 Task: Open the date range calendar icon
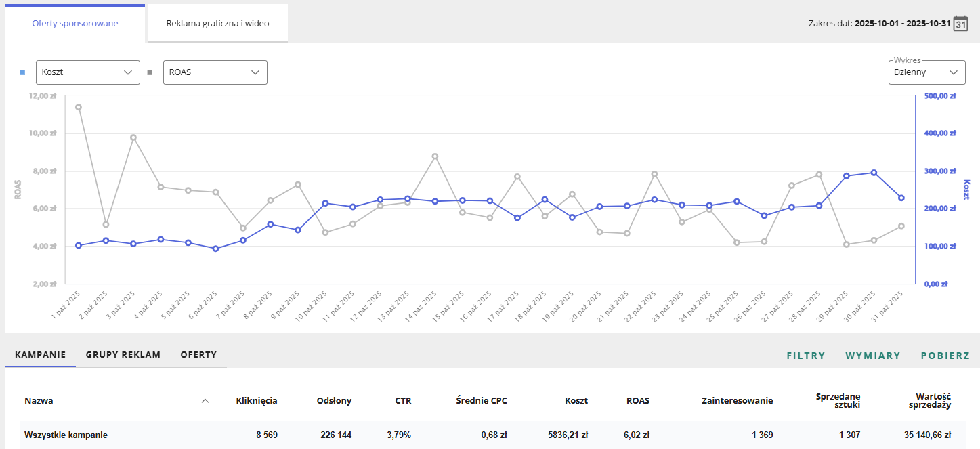960,24
